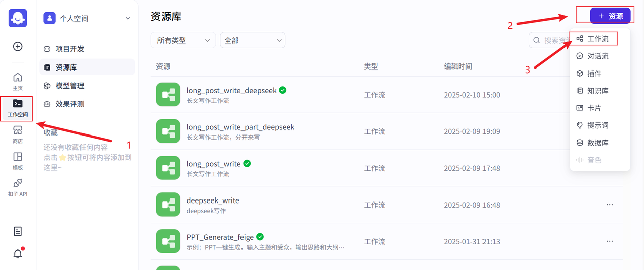Select 资源库 in the side menu
The image size is (644, 270).
coord(88,67)
